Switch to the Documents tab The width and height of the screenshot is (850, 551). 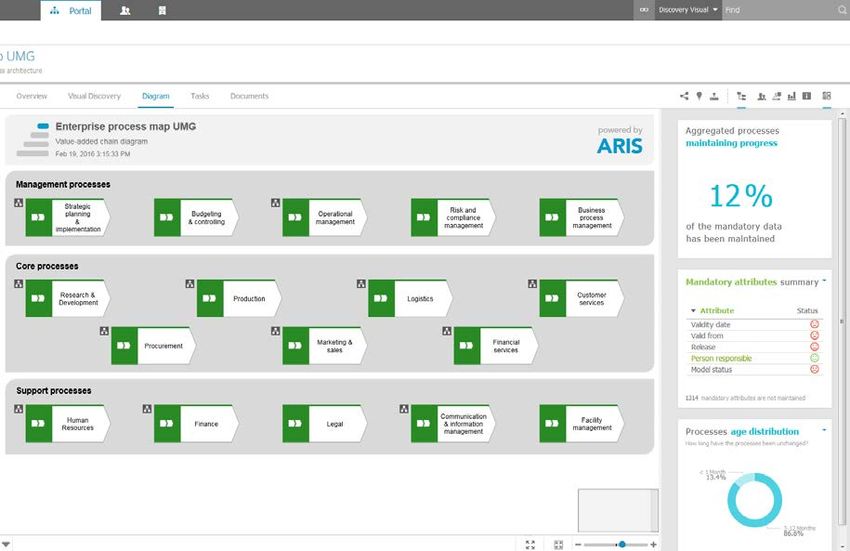pos(249,96)
